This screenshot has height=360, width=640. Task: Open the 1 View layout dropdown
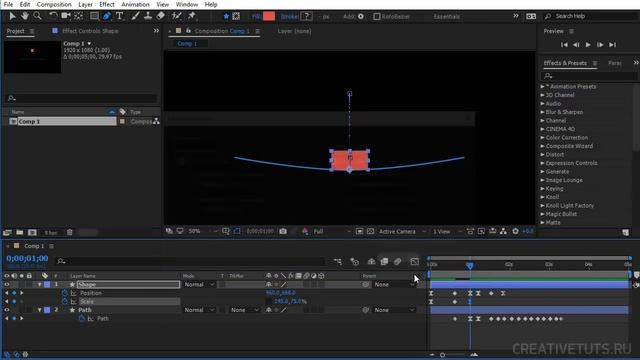[447, 231]
